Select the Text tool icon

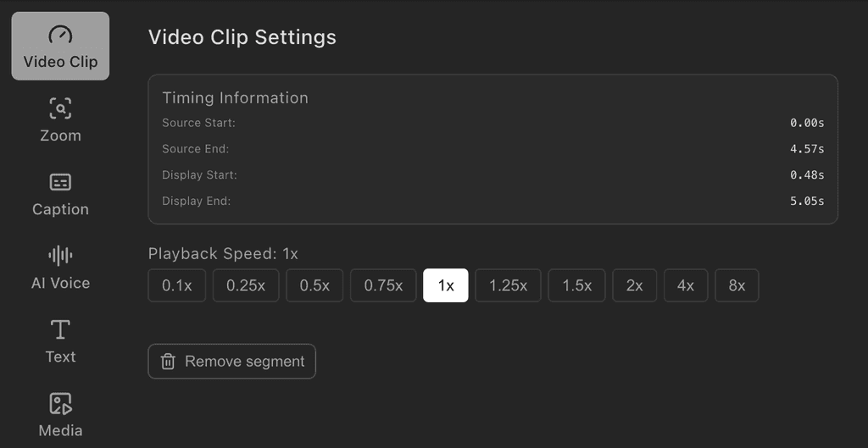coord(60,329)
